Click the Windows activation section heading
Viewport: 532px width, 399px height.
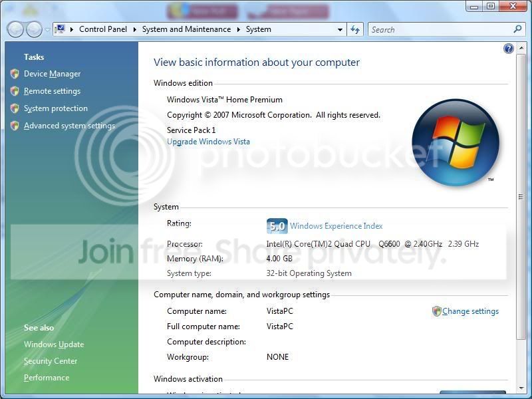point(188,379)
